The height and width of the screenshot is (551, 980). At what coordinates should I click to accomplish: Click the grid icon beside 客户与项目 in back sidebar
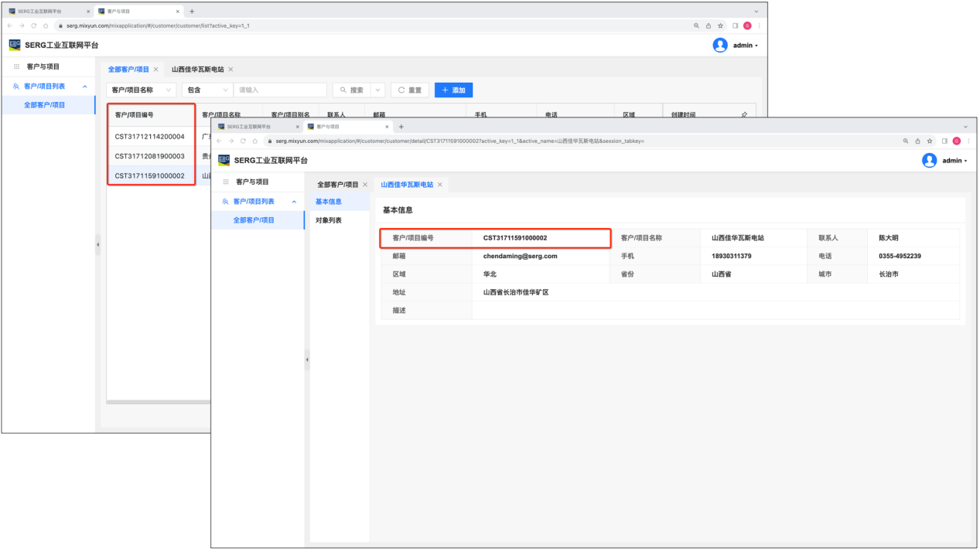(x=17, y=67)
